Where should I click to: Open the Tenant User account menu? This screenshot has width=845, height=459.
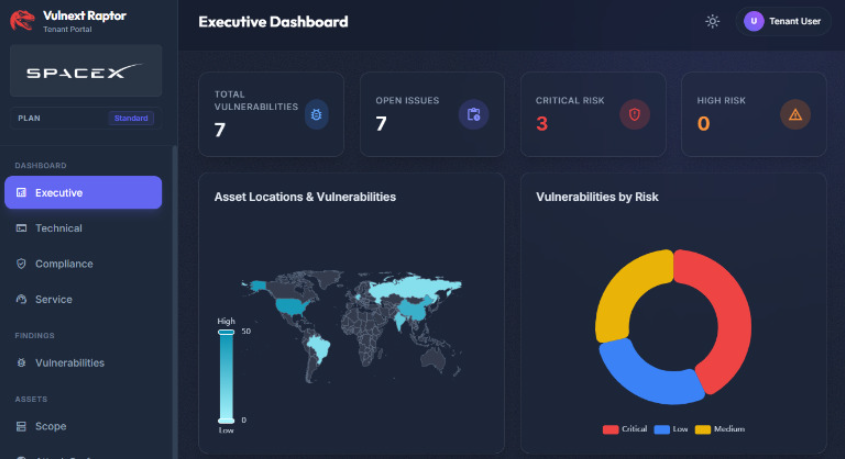(x=783, y=22)
